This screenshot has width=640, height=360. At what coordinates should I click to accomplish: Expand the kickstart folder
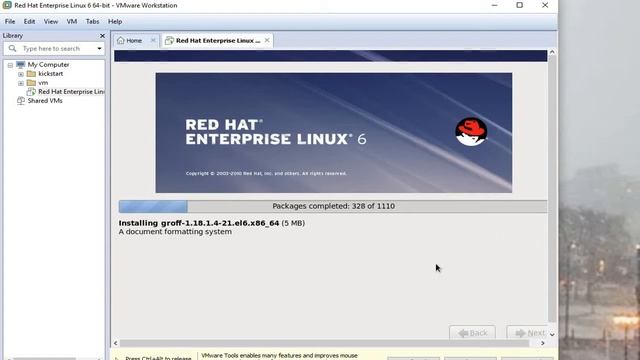pyautogui.click(x=21, y=74)
